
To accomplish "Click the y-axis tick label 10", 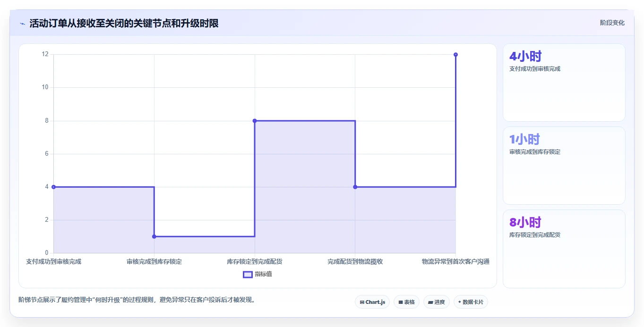I will (x=45, y=87).
